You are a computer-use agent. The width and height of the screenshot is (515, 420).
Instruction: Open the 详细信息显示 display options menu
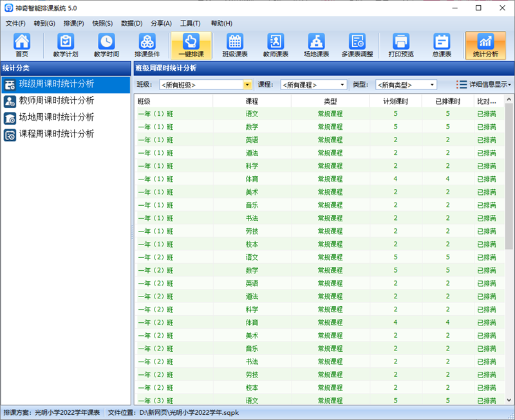click(483, 85)
